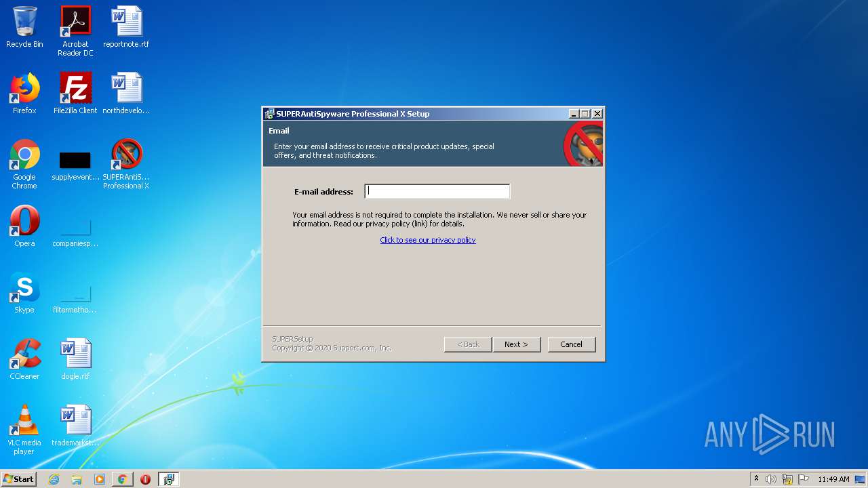Select the dogle.rtf document icon
The image size is (868, 488).
point(75,360)
